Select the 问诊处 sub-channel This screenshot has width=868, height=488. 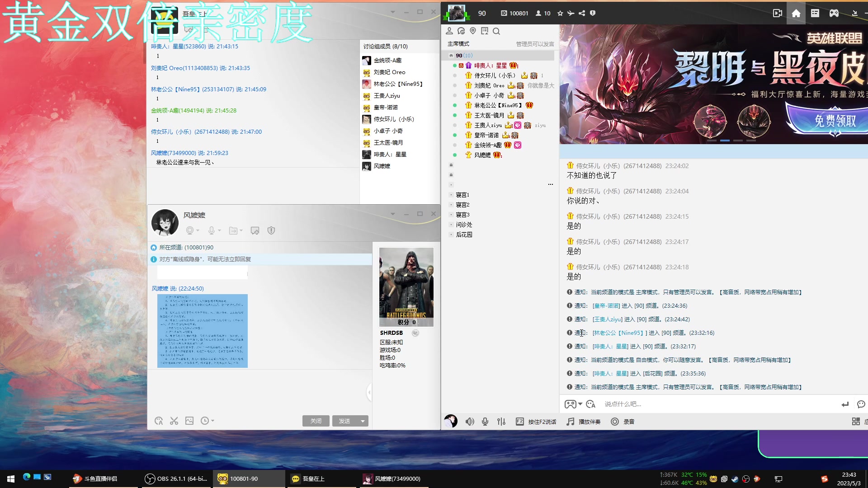464,225
